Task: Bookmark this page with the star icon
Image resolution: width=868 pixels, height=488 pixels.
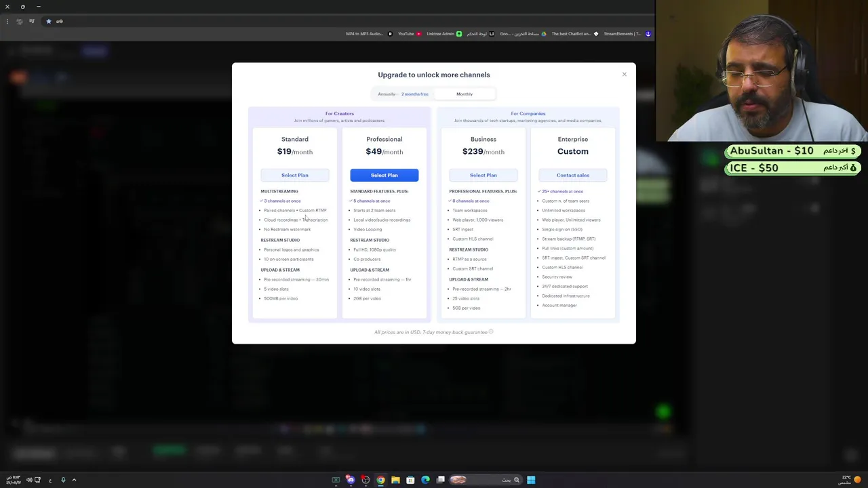Action: pos(48,21)
